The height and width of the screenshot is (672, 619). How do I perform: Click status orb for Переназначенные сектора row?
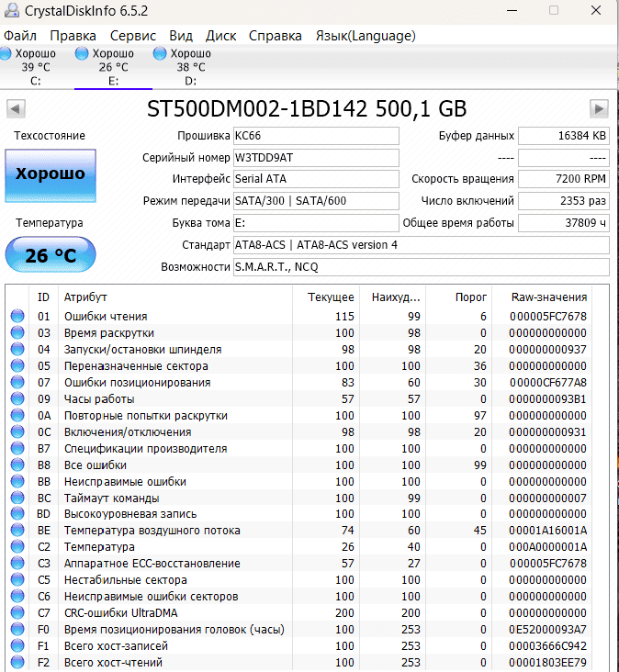pos(17,366)
